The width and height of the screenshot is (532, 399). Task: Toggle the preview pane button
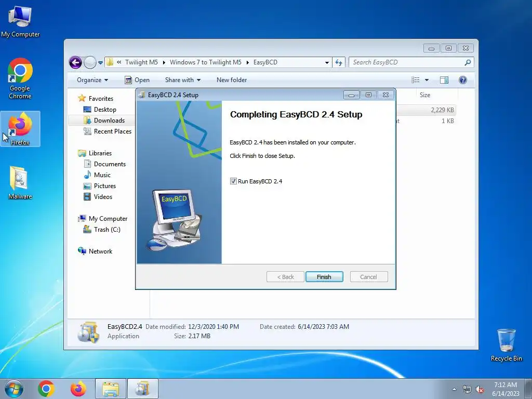[444, 80]
